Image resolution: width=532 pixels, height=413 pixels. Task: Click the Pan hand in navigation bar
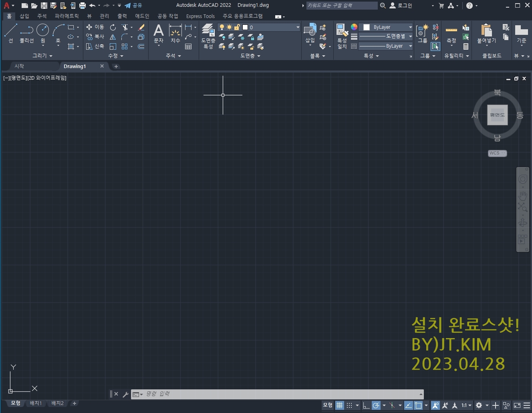(522, 195)
